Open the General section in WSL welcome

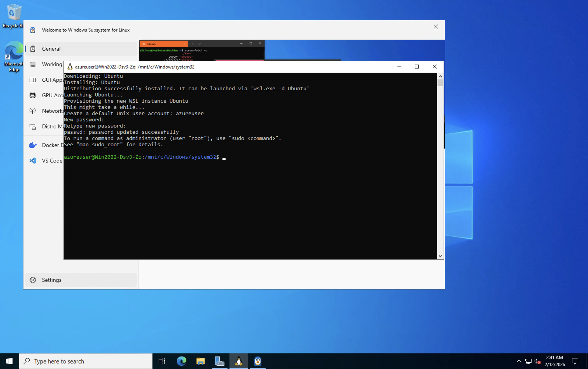tap(81, 49)
